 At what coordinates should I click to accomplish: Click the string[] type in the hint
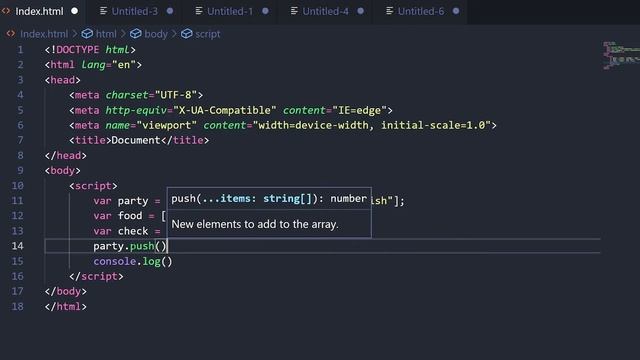tap(287, 199)
